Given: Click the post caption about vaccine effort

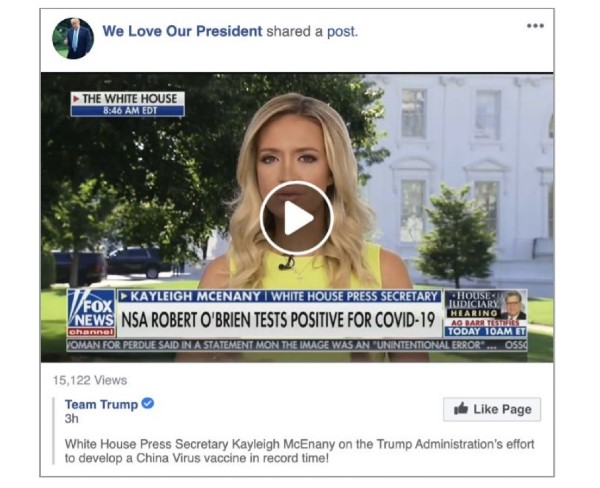Looking at the screenshot, I should tap(299, 451).
